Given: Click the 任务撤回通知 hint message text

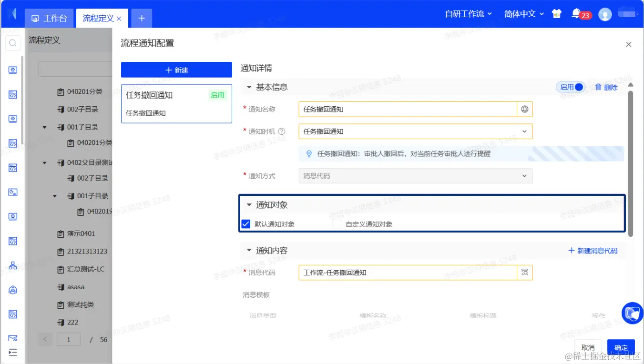Looking at the screenshot, I should coord(404,154).
